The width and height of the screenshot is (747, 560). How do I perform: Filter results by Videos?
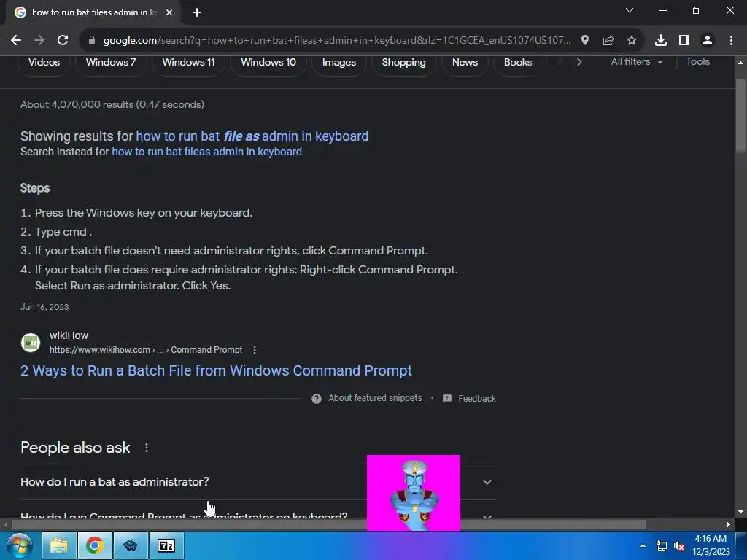point(44,63)
